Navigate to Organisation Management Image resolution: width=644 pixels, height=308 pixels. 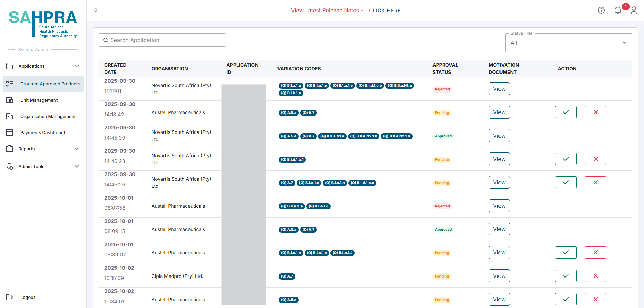[x=48, y=116]
